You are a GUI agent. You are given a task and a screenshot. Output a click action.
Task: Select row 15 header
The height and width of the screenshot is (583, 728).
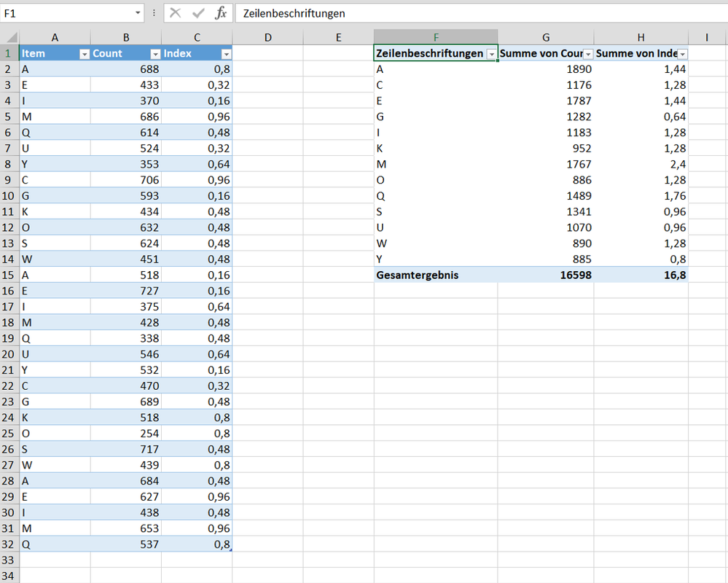[x=9, y=275]
